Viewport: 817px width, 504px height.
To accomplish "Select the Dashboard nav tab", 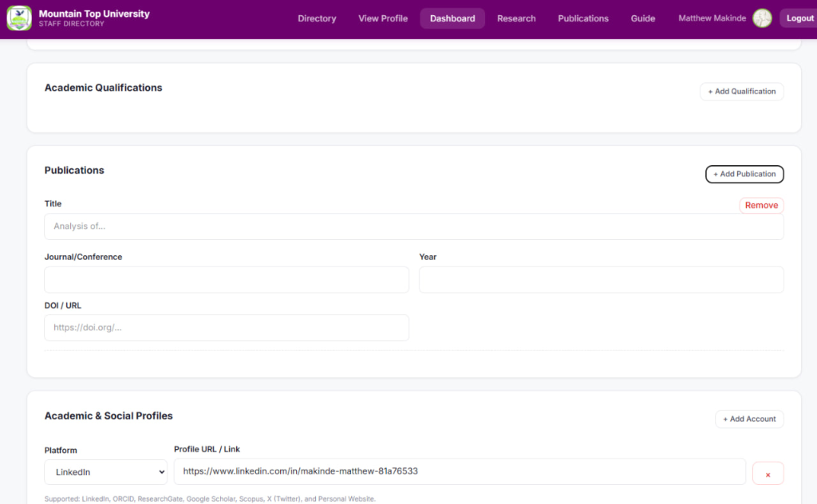I will 452,18.
